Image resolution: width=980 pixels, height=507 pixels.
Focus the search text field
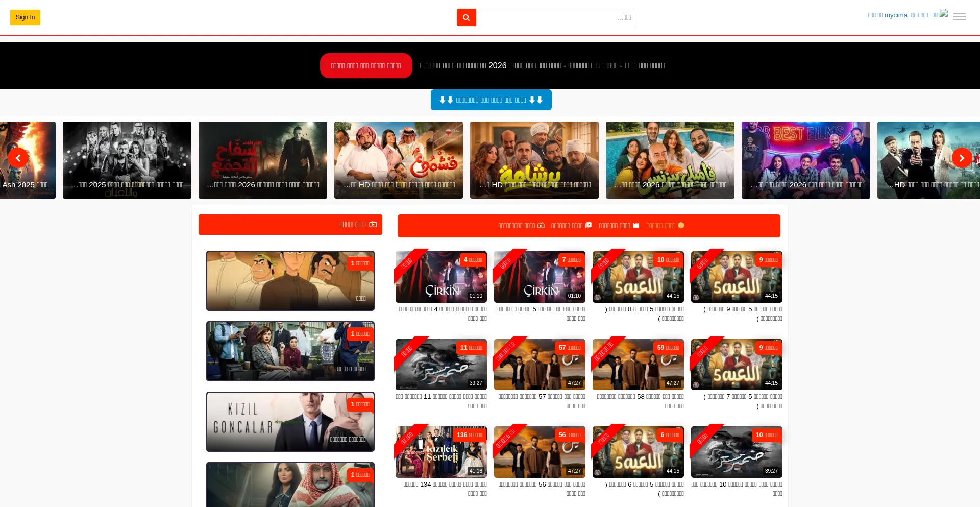pos(556,17)
